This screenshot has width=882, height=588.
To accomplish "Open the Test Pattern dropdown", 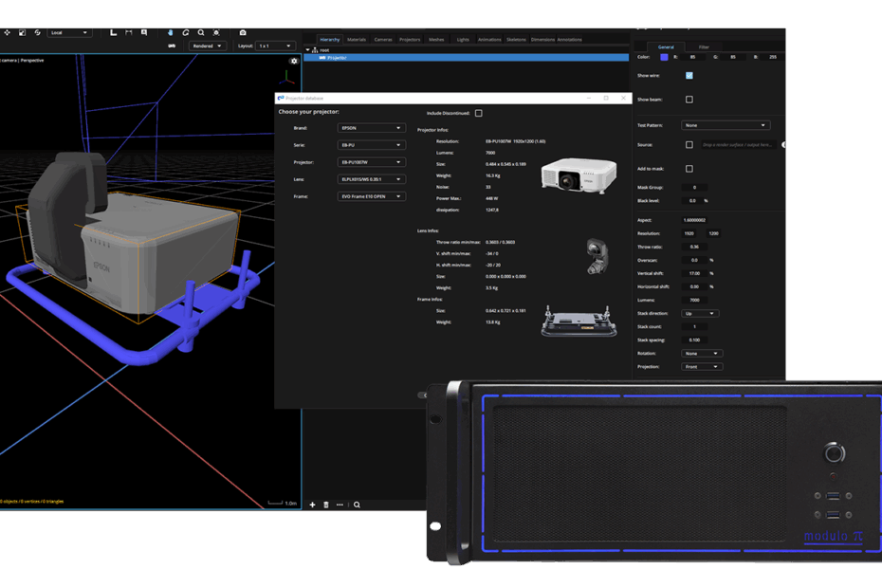I will coord(726,125).
